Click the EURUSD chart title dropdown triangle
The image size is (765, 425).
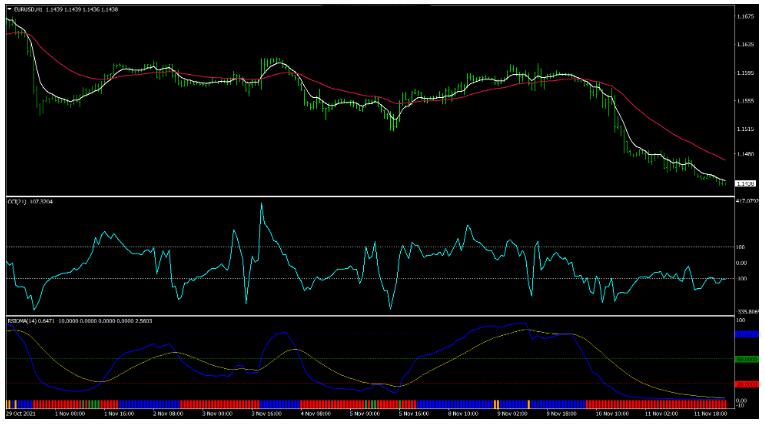pyautogui.click(x=9, y=9)
